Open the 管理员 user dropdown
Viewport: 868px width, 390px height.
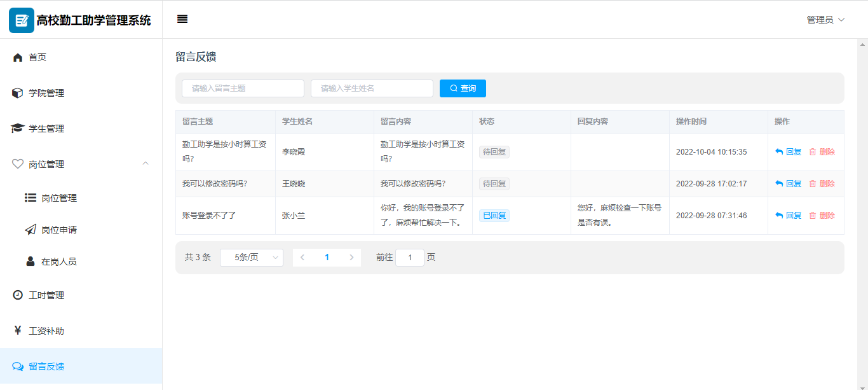(825, 20)
